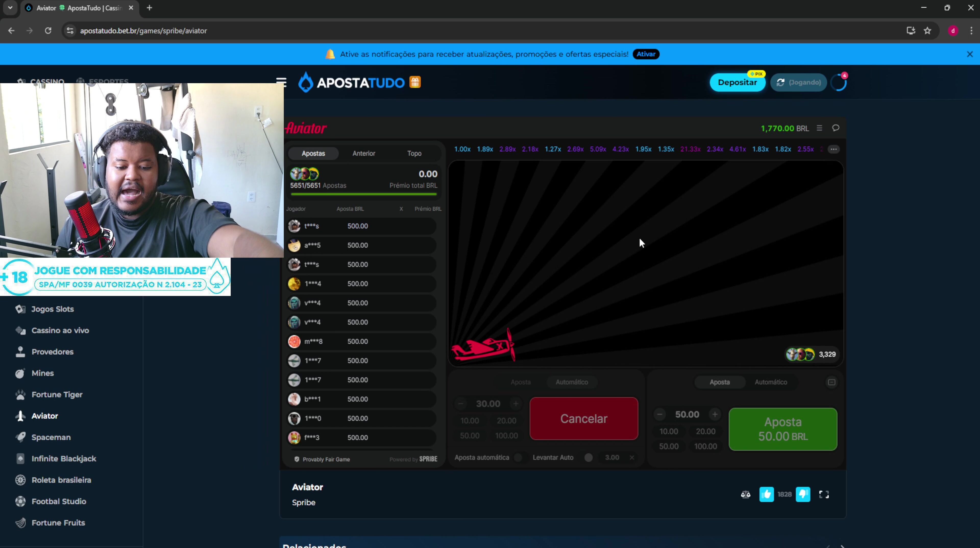Clear the auto cashout value with the x
This screenshot has width=980, height=548.
click(632, 457)
